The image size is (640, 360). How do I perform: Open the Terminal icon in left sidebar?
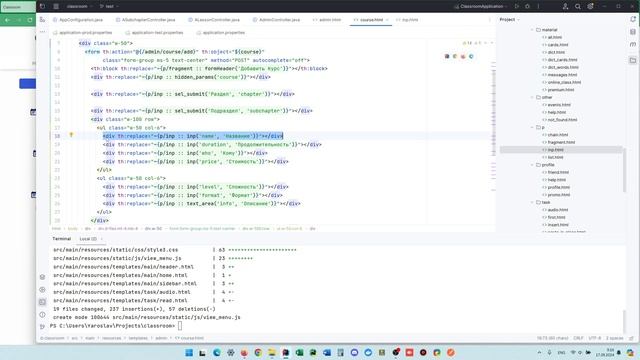tap(42, 302)
